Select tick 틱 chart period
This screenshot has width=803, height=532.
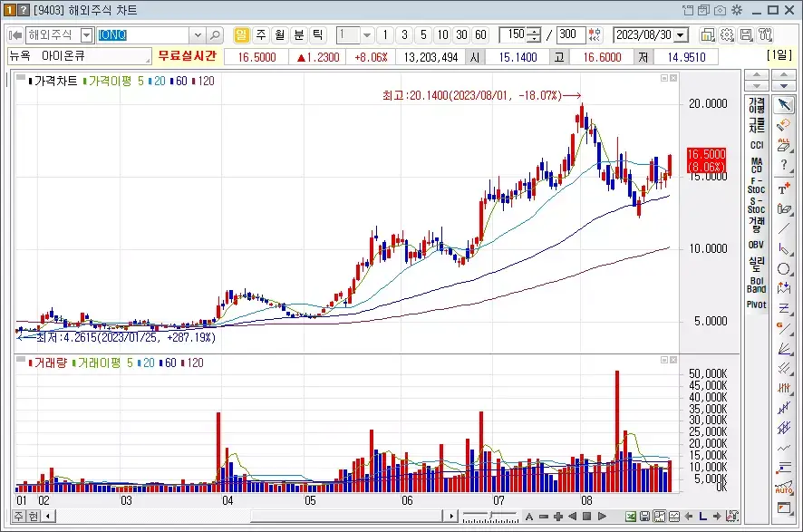pos(317,34)
